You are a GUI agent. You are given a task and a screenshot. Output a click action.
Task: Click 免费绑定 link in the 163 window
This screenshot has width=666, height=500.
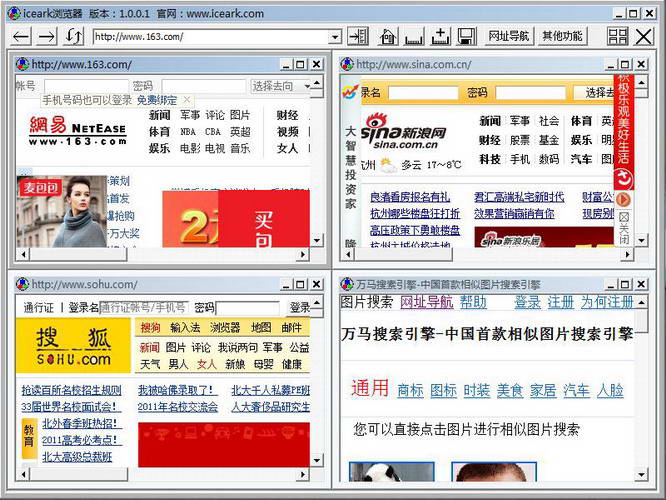point(157,101)
